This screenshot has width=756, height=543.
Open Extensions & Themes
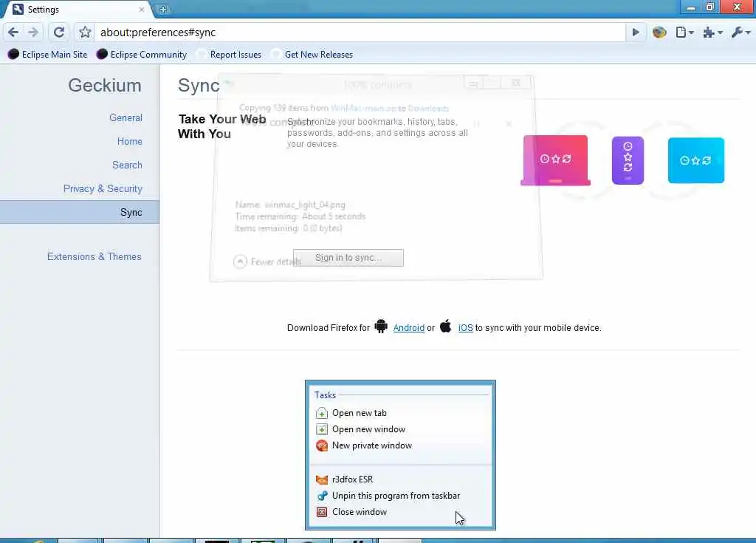[x=94, y=257]
